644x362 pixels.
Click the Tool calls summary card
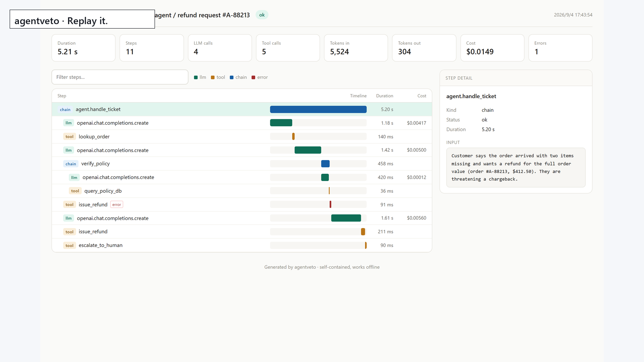288,48
